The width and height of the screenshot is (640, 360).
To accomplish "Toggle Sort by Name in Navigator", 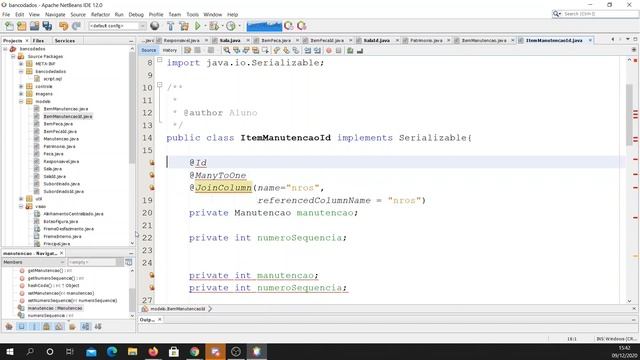I will point(85,327).
